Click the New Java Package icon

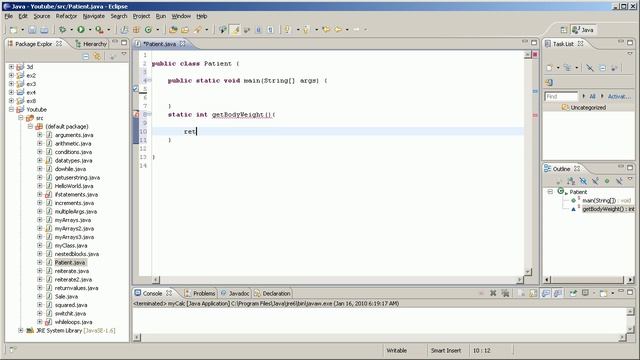[136, 30]
